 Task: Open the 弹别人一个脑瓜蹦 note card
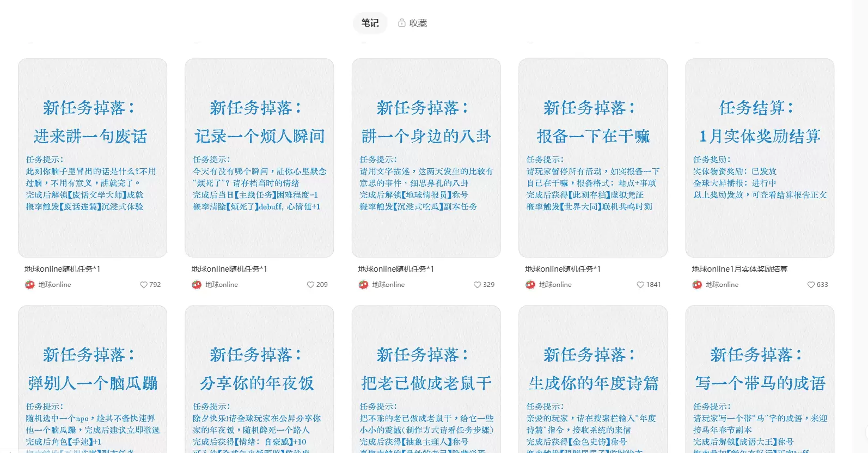click(93, 379)
